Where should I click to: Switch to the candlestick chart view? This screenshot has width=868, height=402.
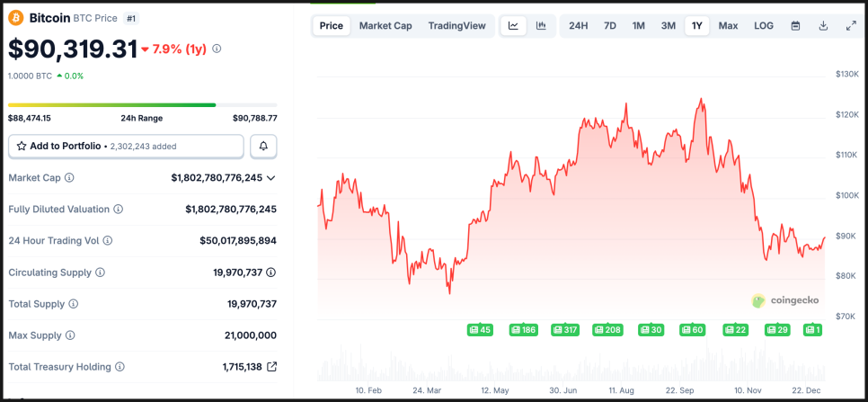[x=541, y=25]
